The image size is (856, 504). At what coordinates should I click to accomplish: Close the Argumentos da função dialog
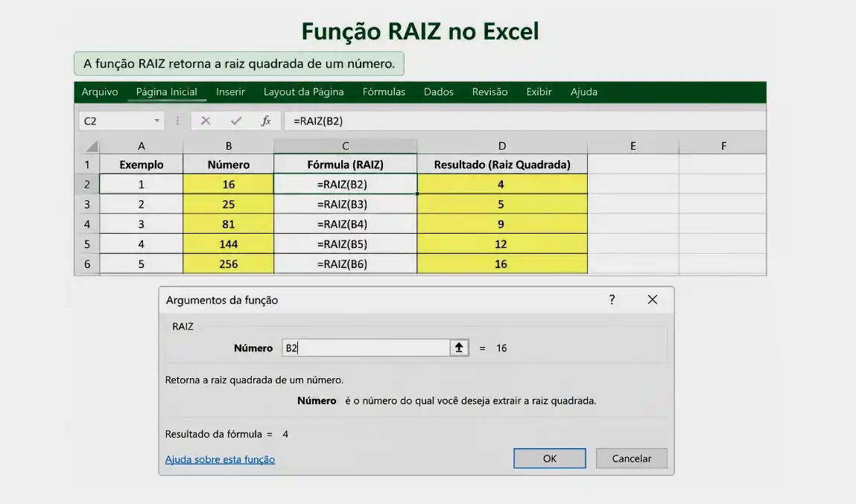[653, 299]
